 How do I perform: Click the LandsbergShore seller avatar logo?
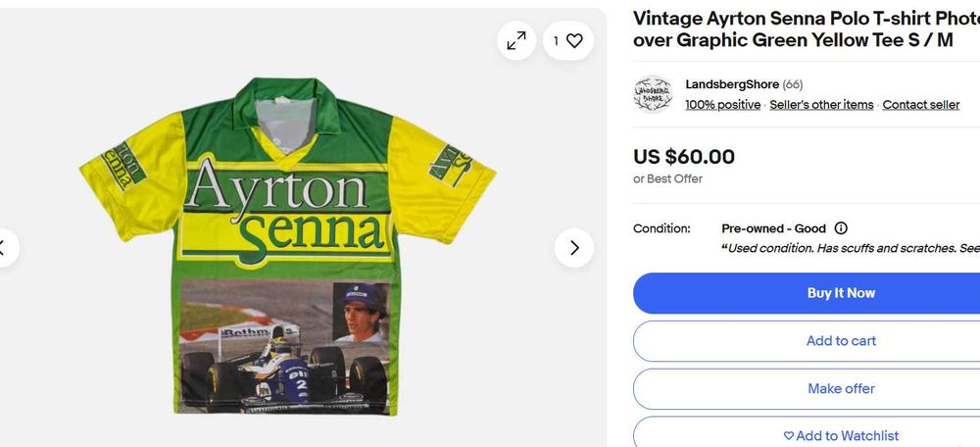(653, 94)
